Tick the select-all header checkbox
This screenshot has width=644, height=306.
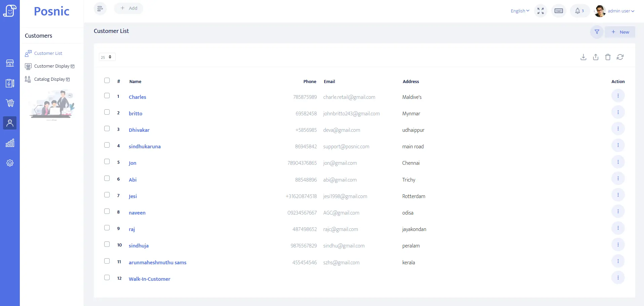pyautogui.click(x=107, y=80)
